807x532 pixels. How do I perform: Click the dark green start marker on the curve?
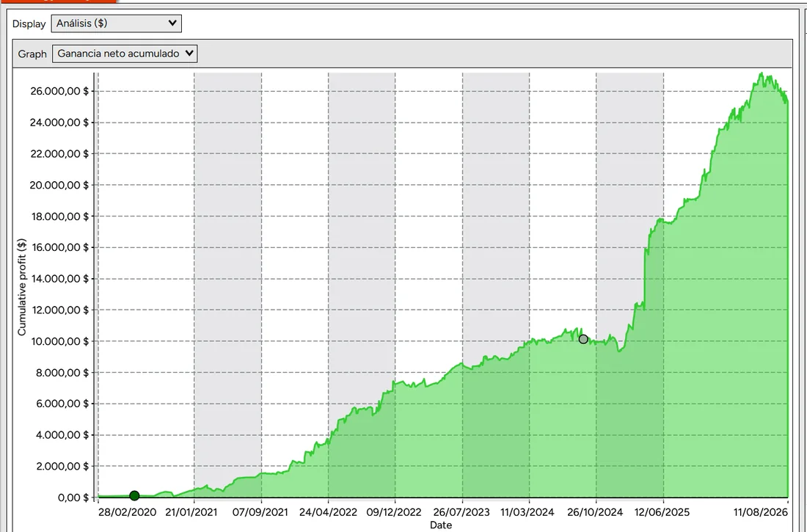click(x=134, y=495)
